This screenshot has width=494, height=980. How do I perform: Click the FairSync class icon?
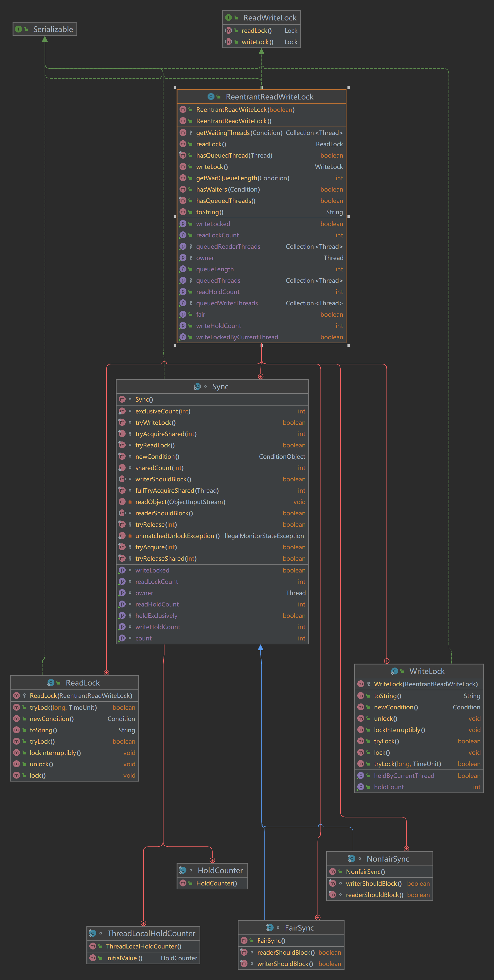(x=270, y=928)
